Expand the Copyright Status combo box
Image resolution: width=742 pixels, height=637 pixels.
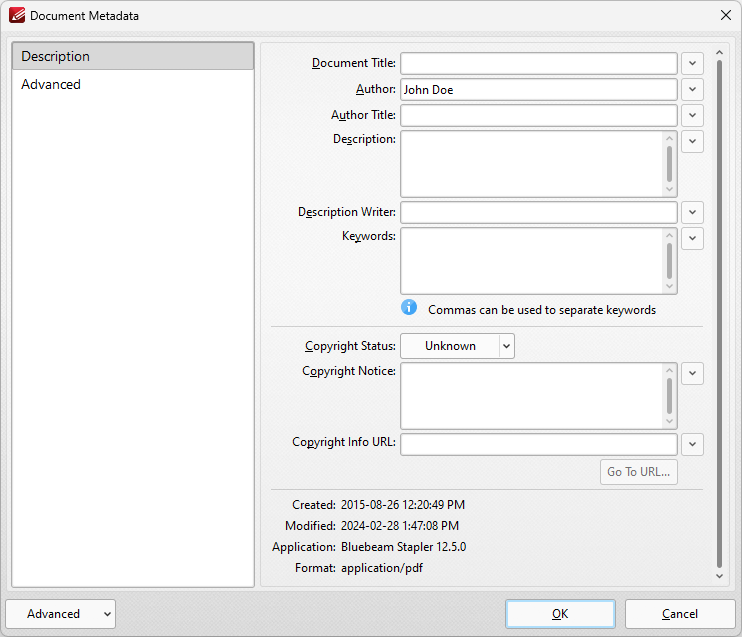pos(506,346)
